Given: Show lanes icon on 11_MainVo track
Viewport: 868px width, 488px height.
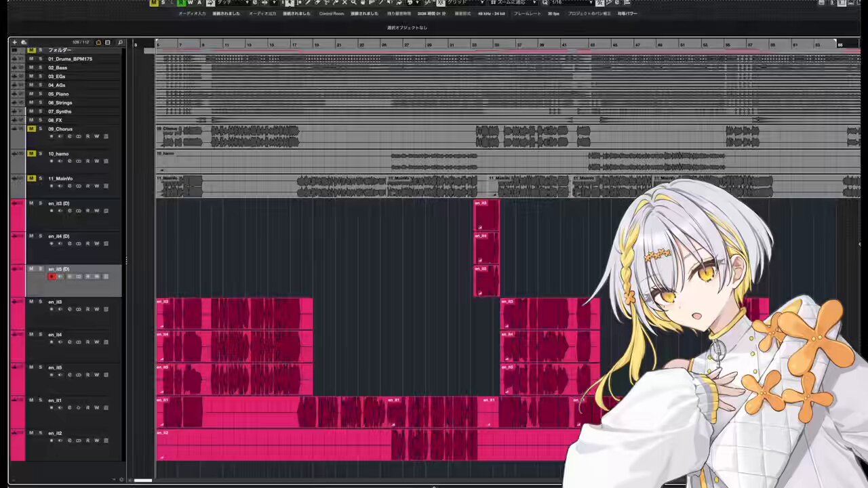Looking at the screenshot, I should coord(106,186).
